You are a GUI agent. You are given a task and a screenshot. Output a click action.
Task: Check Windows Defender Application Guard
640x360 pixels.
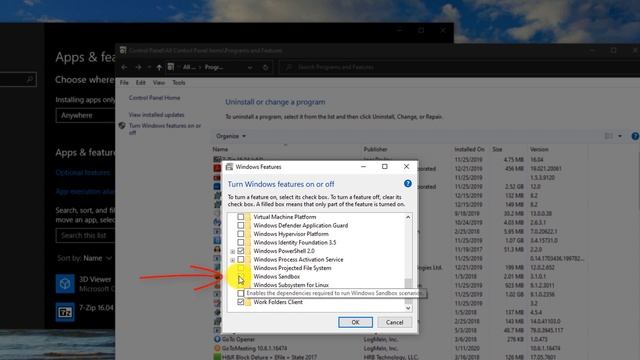[241, 225]
